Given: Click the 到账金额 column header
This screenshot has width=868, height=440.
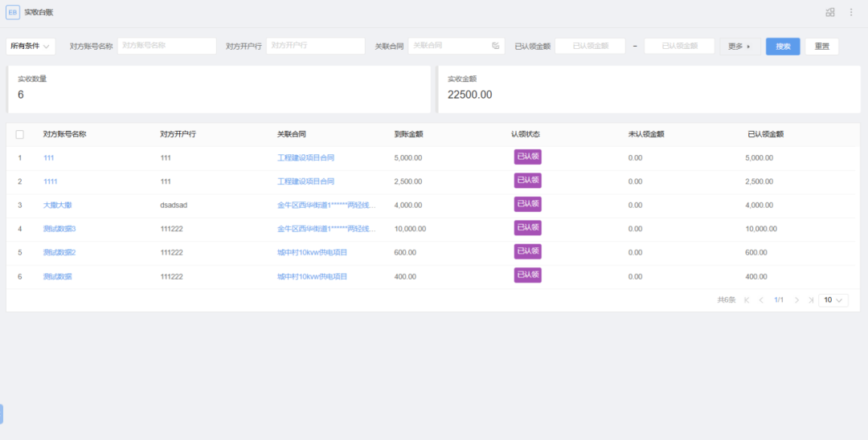Looking at the screenshot, I should click(408, 134).
